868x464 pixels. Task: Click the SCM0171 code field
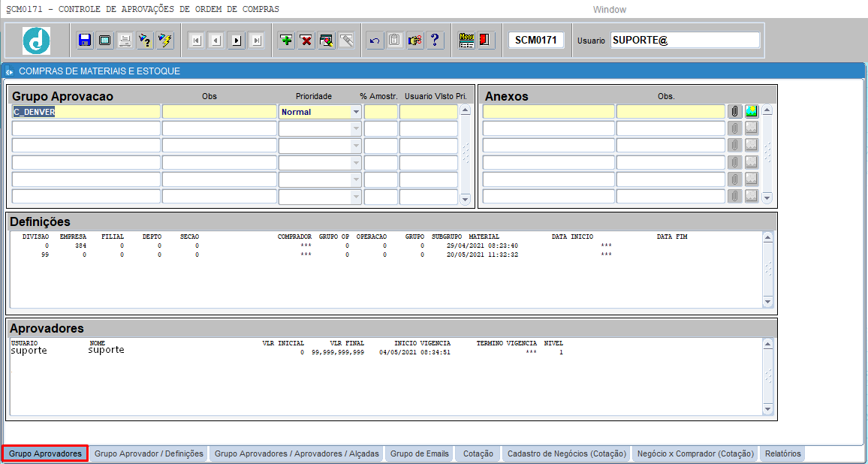[536, 40]
